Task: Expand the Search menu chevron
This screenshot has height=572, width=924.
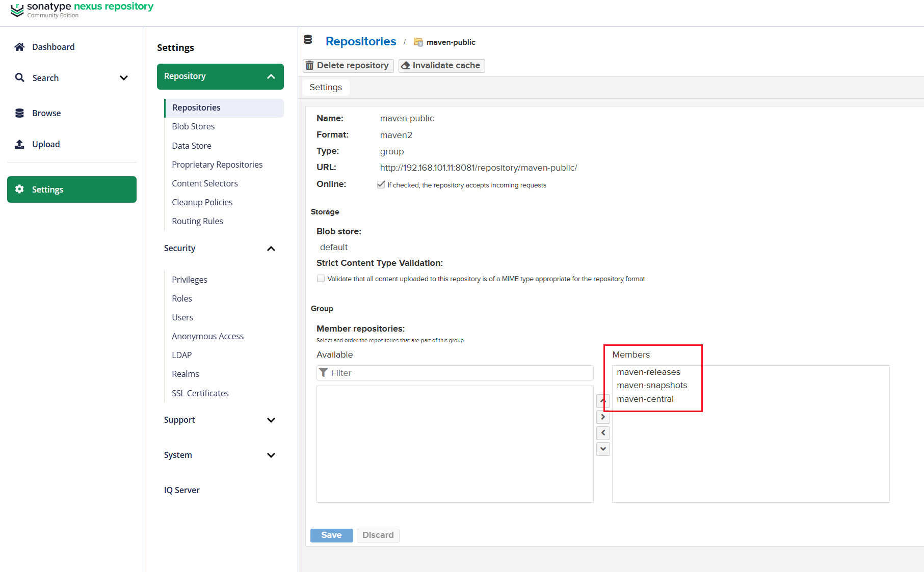Action: [123, 78]
